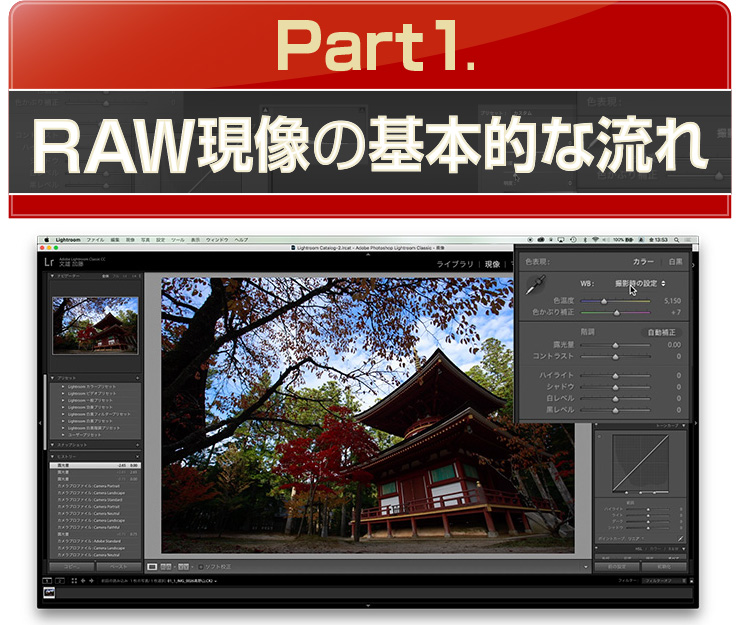
Task: Click the 初期化 reset button
Action: click(664, 566)
